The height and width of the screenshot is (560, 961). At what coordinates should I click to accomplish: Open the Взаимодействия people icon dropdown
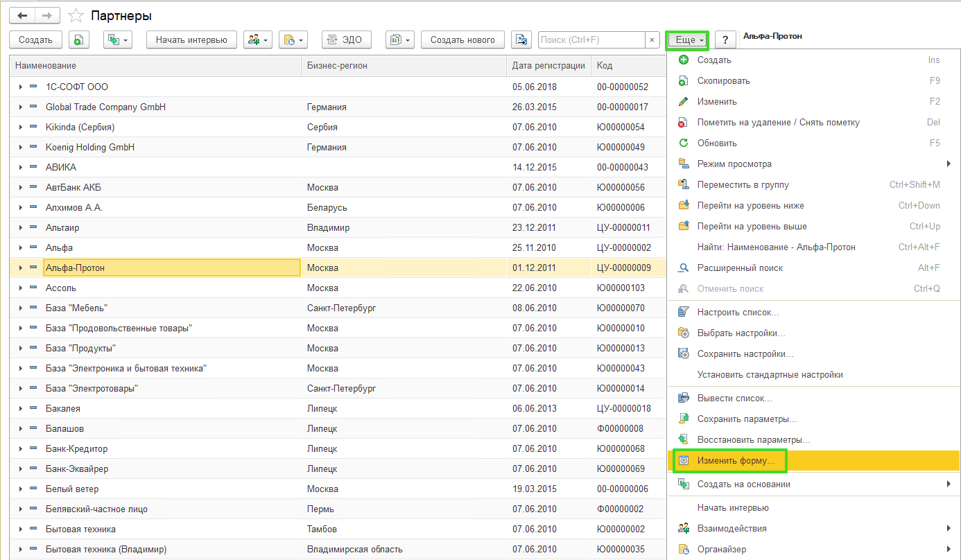(257, 40)
